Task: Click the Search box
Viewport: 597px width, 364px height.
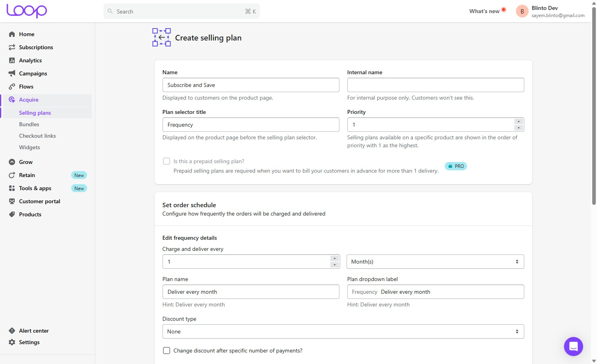Action: pyautogui.click(x=182, y=12)
